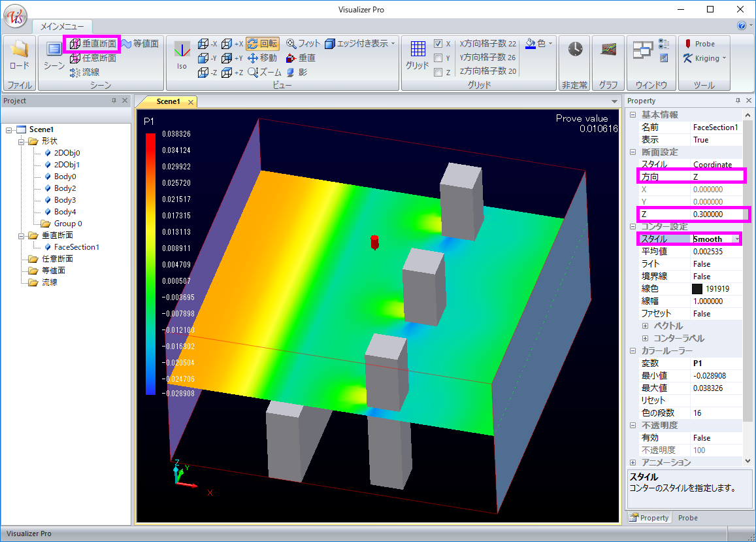The image size is (756, 542).
Task: Expand the ベクトル property group
Action: (x=645, y=326)
